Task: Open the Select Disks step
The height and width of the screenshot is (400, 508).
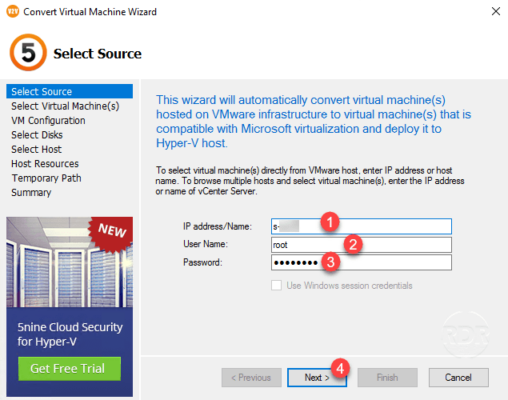Action: (x=37, y=135)
